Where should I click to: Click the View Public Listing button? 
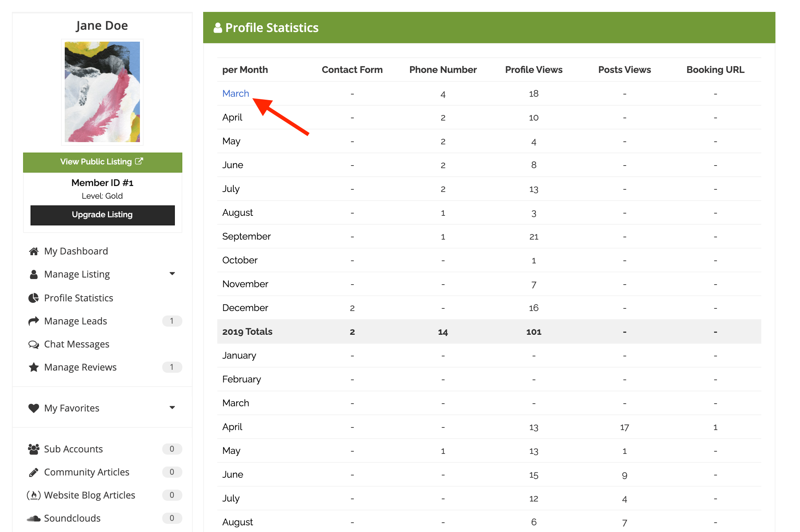(102, 162)
